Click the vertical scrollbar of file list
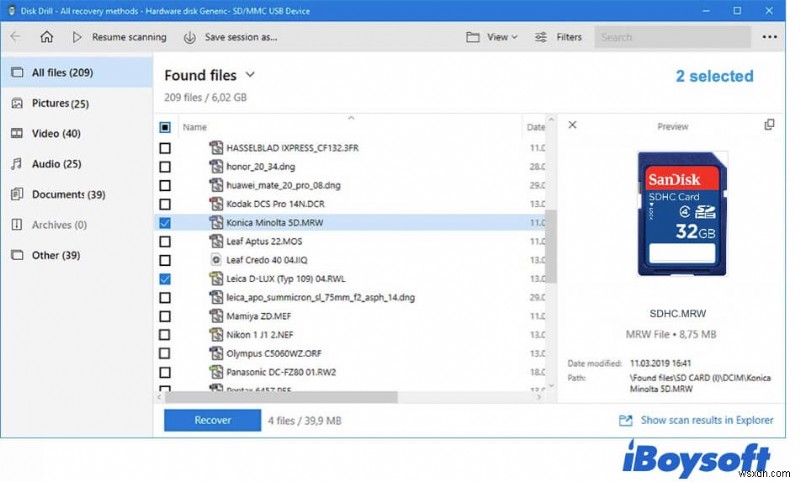This screenshot has width=800, height=482. click(551, 246)
